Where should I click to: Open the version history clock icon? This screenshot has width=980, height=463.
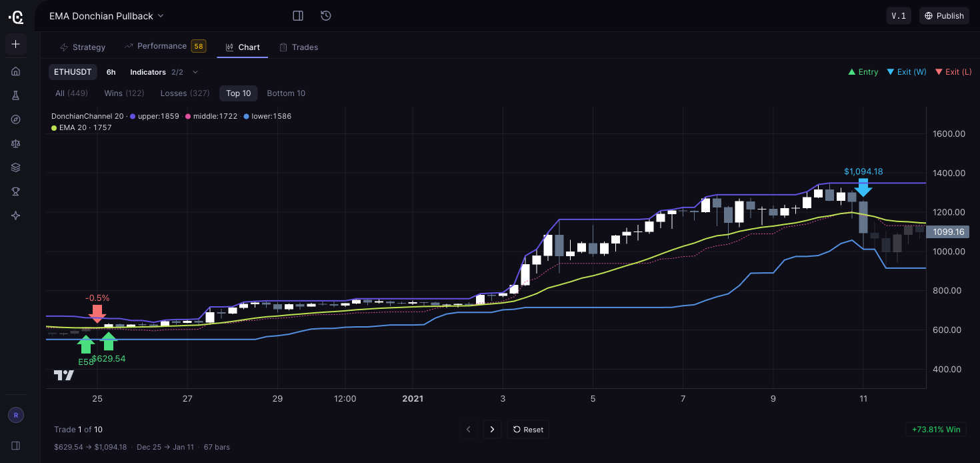coord(326,15)
